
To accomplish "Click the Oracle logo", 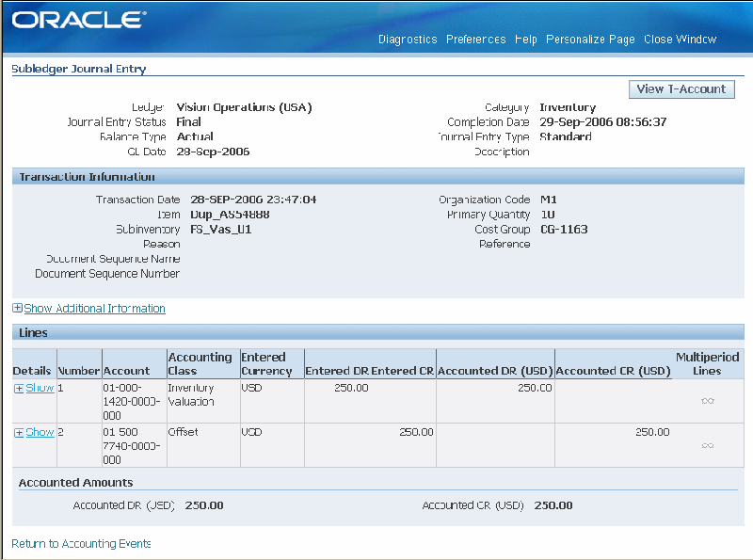I will [79, 20].
